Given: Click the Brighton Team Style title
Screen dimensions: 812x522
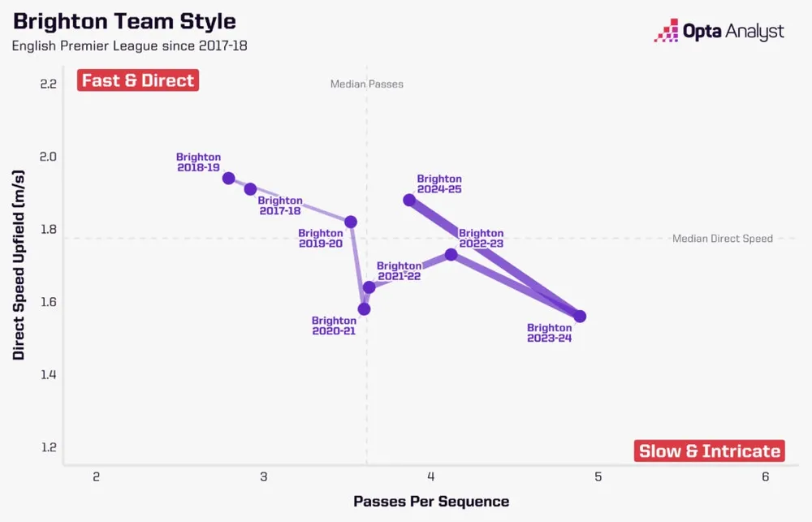Looking at the screenshot, I should pos(124,21).
